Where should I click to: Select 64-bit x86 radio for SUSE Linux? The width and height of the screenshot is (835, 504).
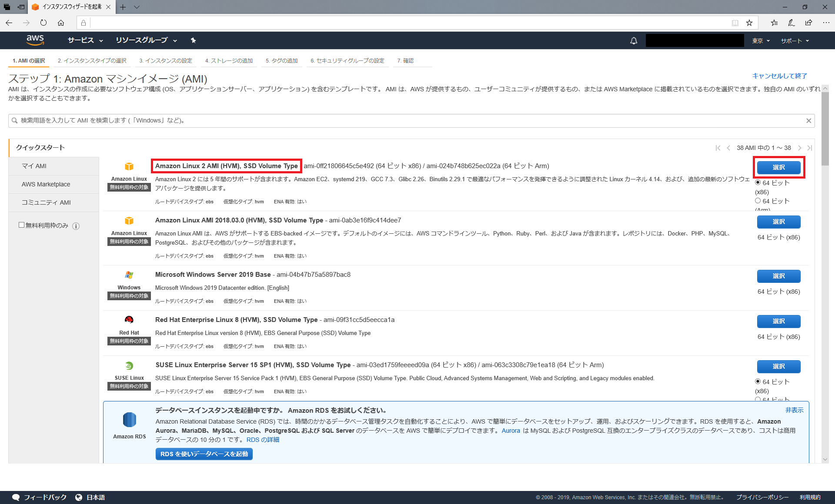(x=758, y=381)
